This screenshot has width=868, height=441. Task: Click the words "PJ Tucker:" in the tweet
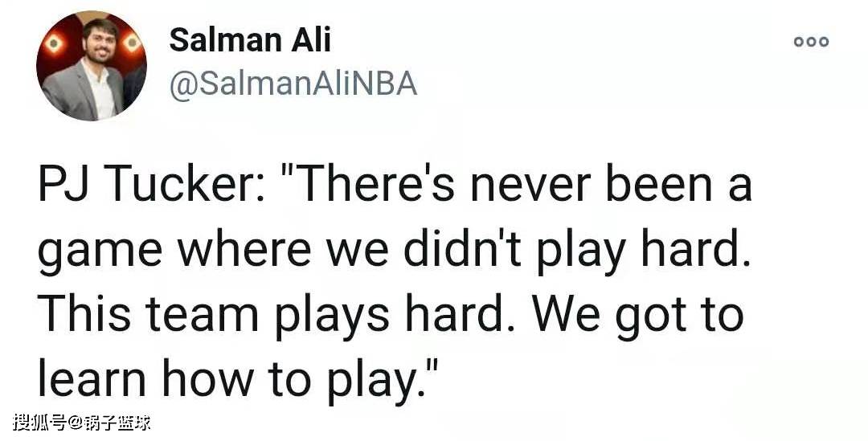[145, 184]
